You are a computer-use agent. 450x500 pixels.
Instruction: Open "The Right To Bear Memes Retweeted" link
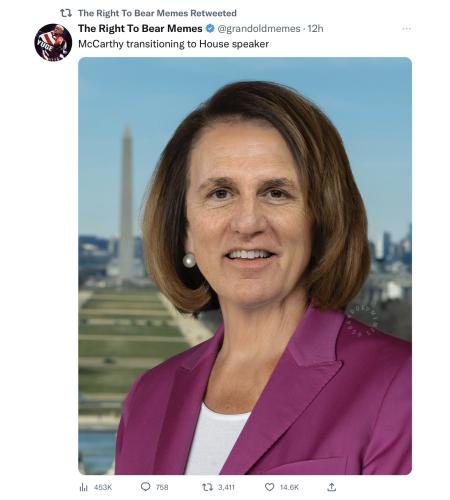157,13
